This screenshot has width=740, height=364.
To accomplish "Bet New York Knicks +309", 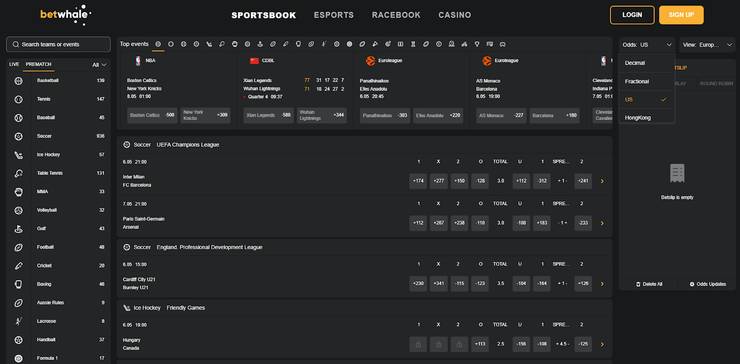I will (205, 115).
